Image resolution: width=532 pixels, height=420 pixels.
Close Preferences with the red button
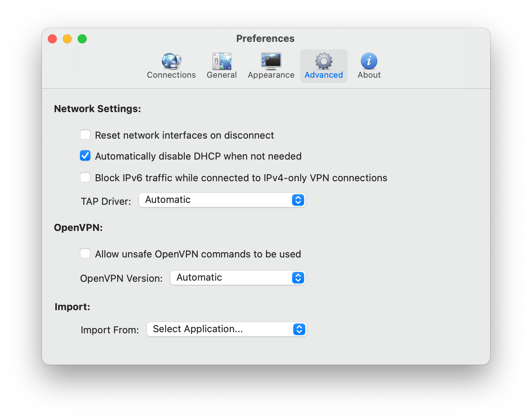pos(52,39)
